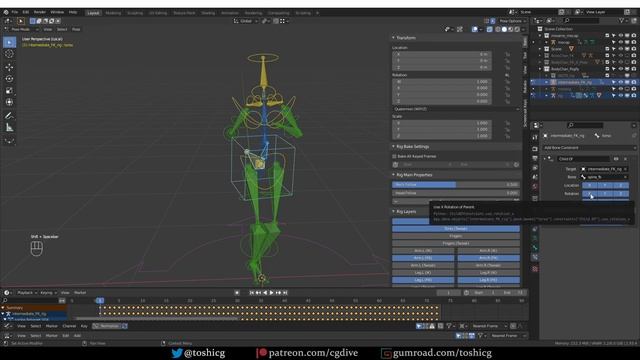Jump to the first frame
Screen dimensions: 640x360
coord(252,293)
